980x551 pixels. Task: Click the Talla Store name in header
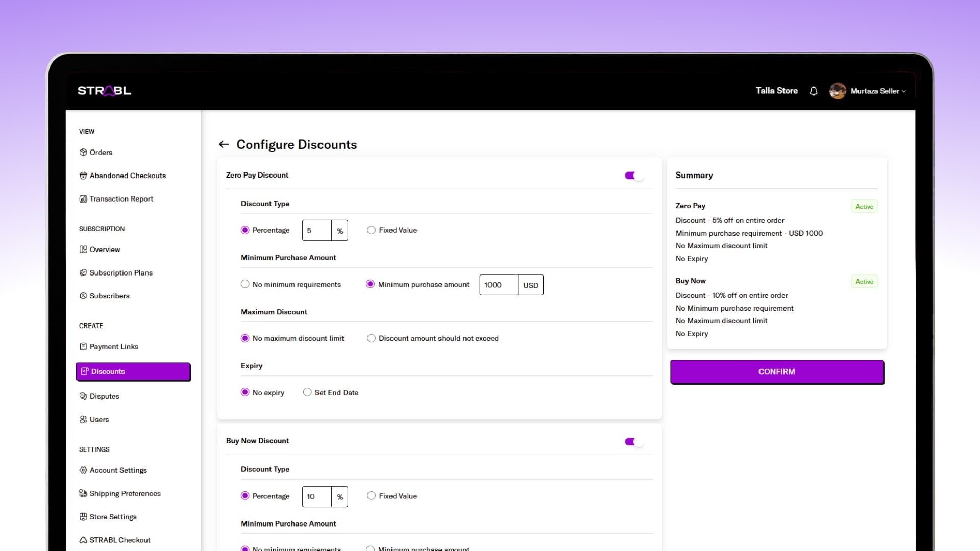[x=776, y=91]
